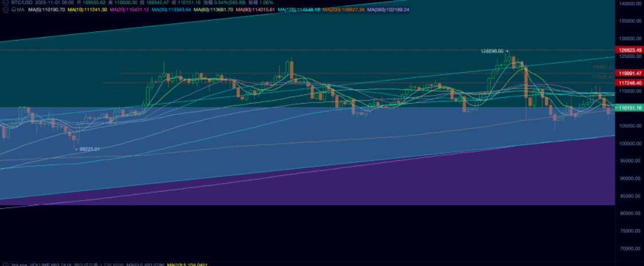Collapse the MA indicator chevron

(6, 10)
